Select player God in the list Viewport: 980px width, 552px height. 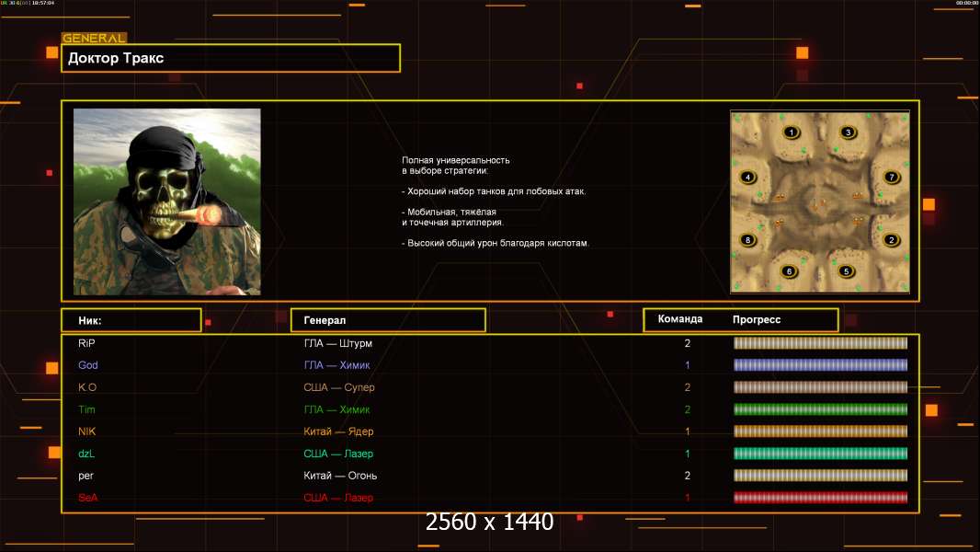coord(88,365)
